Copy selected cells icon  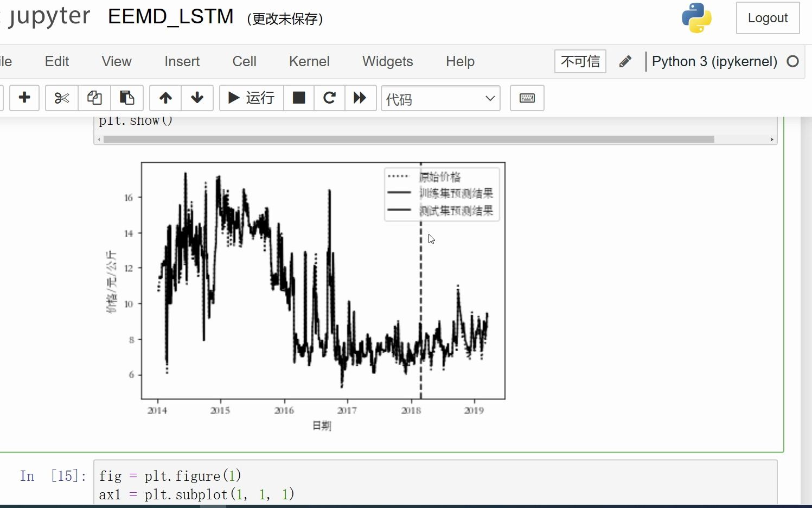(94, 98)
